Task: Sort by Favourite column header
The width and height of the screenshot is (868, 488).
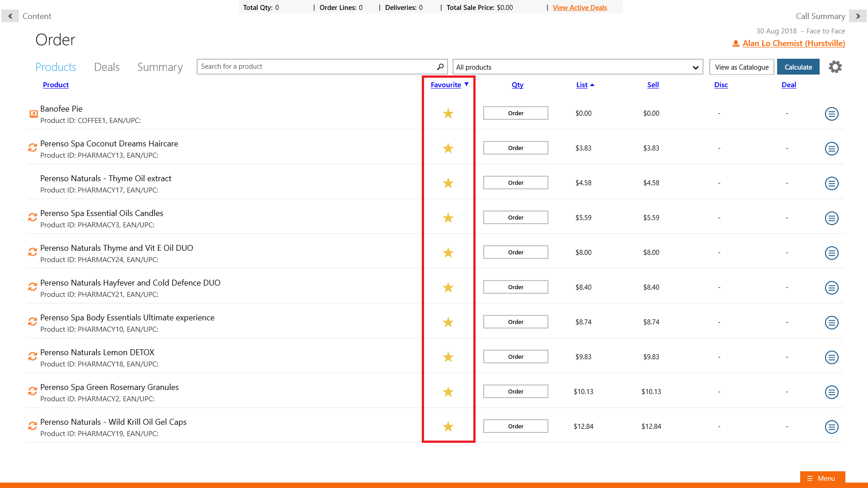Action: pyautogui.click(x=446, y=85)
